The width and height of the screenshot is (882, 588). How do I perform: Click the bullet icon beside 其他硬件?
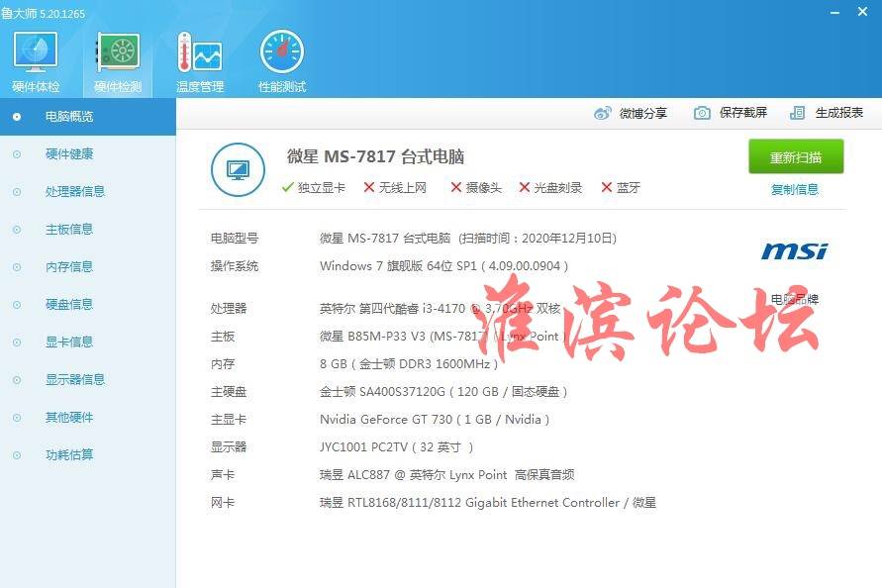point(17,418)
